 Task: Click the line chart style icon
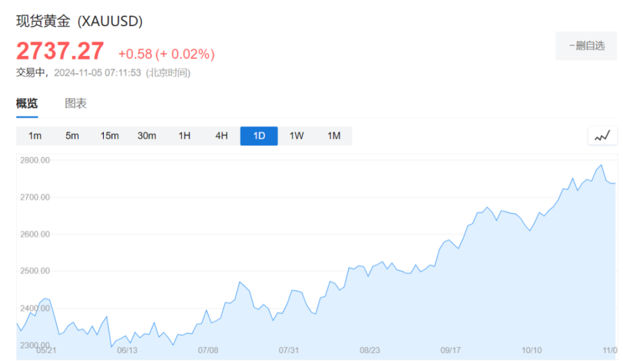point(602,136)
